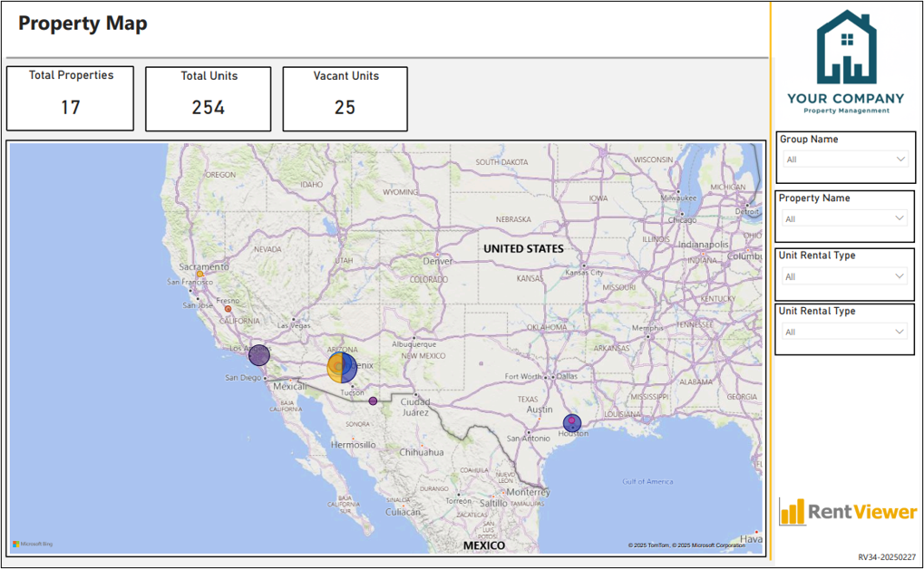Click the blue Houston map bubble
This screenshot has height=569, width=924.
tap(572, 423)
